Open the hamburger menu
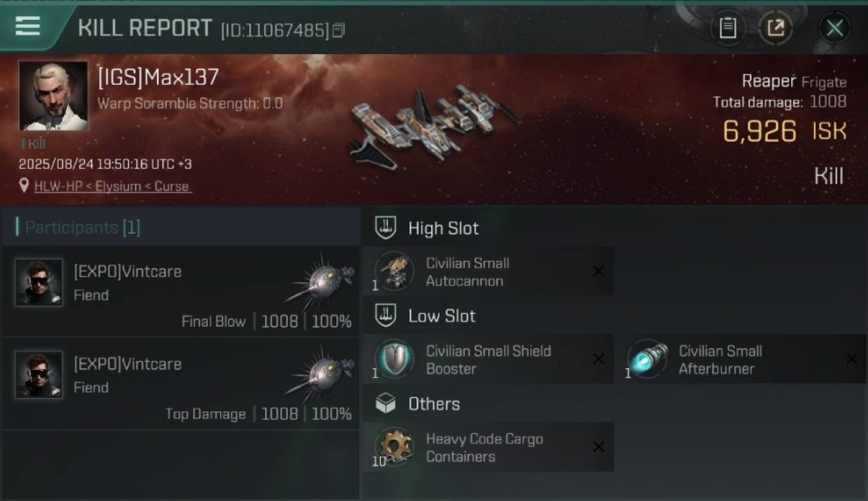The image size is (868, 501). coord(27,27)
